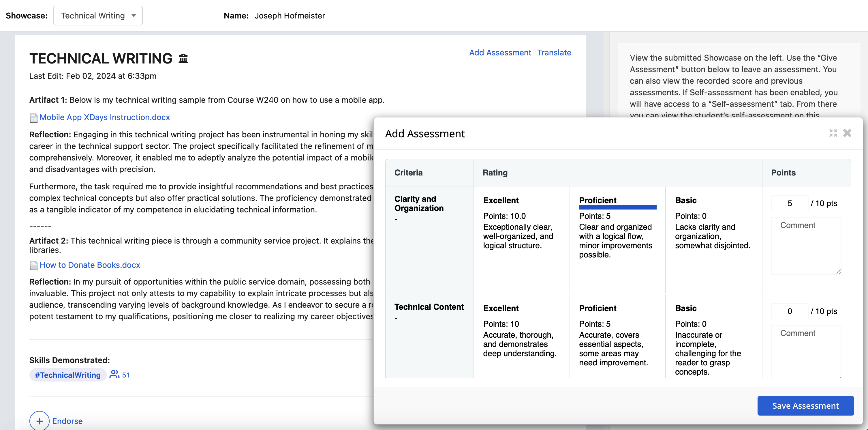Click the 51 endorsements count
The width and height of the screenshot is (868, 430).
pos(126,375)
